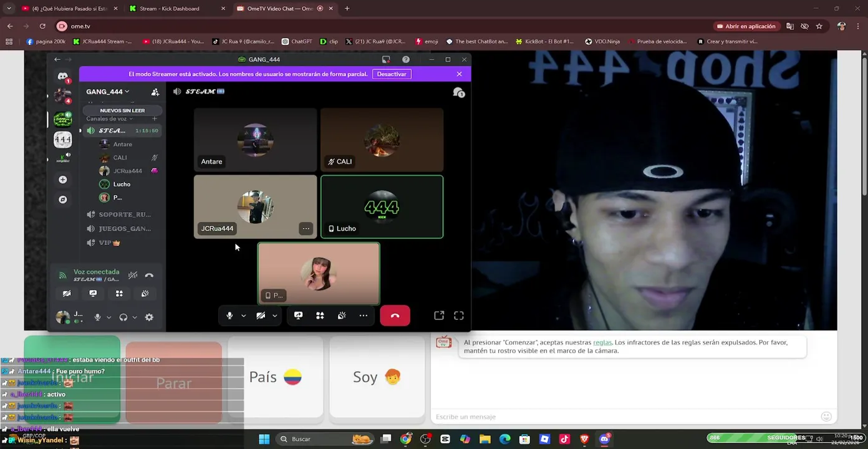
Task: Open ChatGPT bookmark
Action: click(x=297, y=42)
